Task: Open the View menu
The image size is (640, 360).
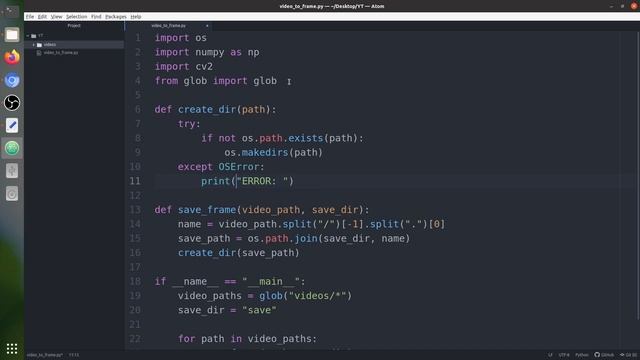Action: (56, 17)
